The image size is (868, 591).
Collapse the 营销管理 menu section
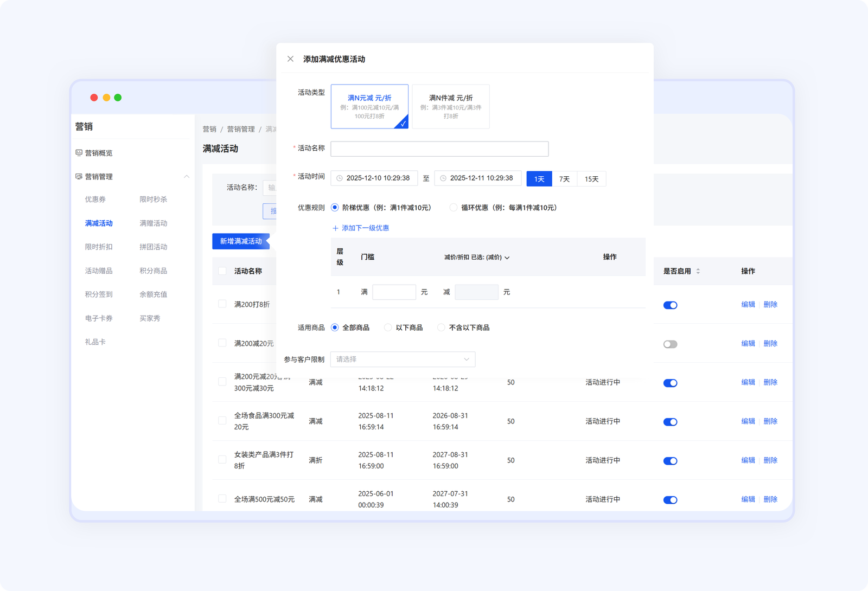(186, 177)
